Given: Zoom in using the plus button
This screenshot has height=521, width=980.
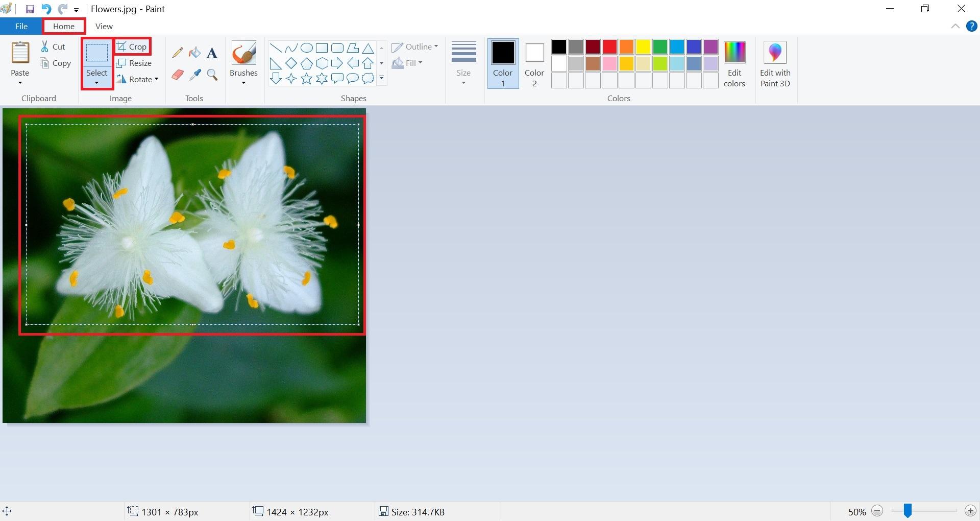Looking at the screenshot, I should [970, 511].
